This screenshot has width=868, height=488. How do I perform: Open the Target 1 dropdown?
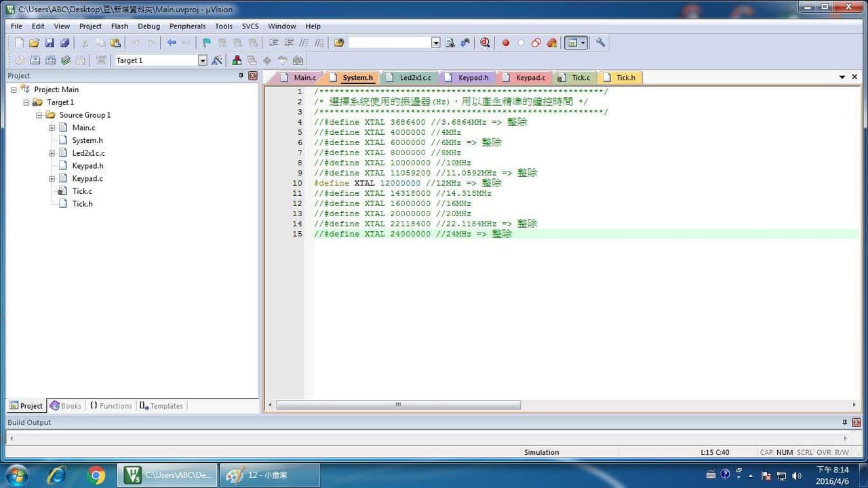[x=202, y=60]
